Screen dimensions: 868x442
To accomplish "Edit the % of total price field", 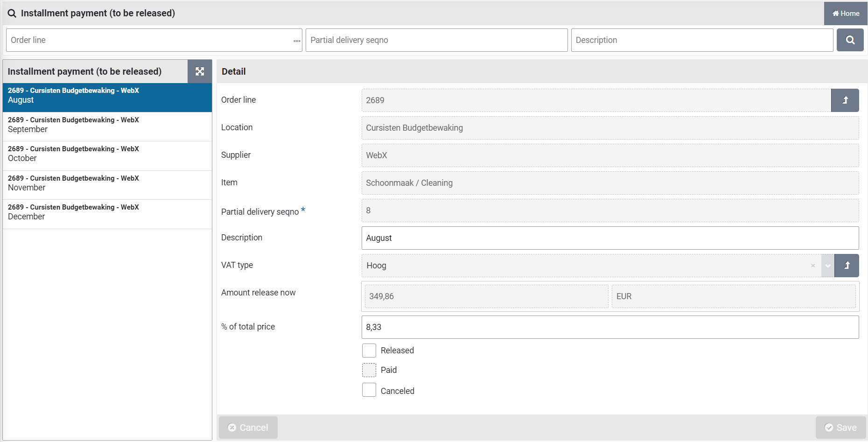I will click(609, 327).
